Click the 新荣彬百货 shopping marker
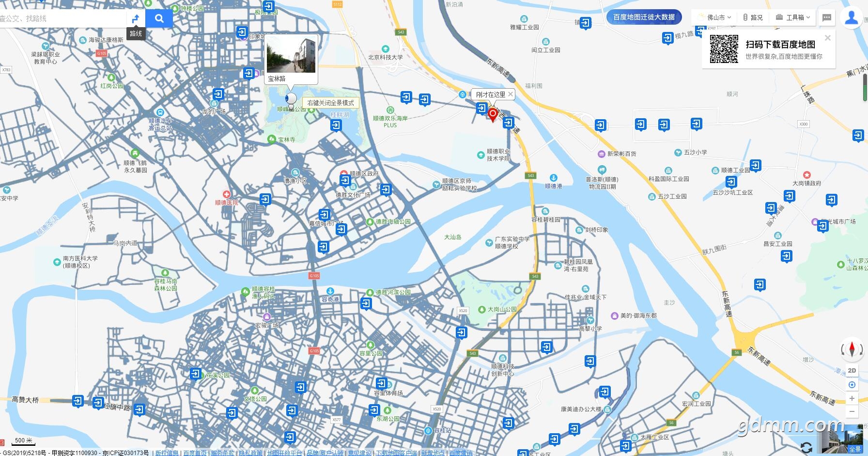Screen dimensions: 868x456 pos(602,154)
